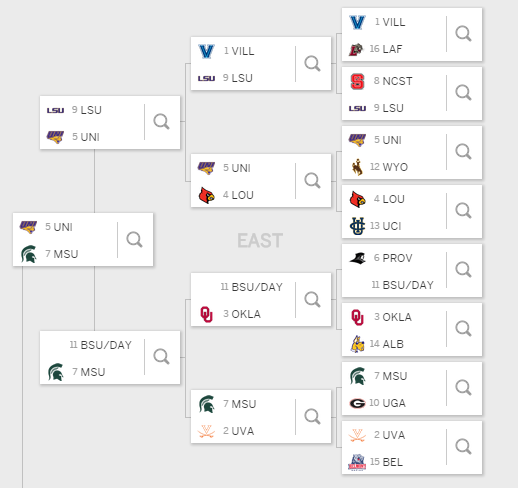Open magnifier for BSU/DAY vs OKLA game
This screenshot has width=518, height=488.
(312, 300)
